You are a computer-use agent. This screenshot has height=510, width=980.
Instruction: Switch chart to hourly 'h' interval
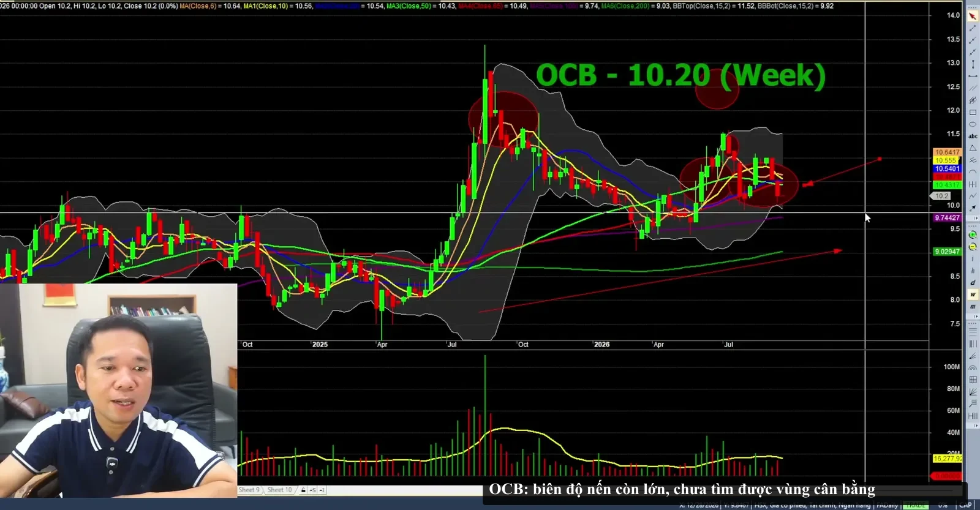coord(973,271)
